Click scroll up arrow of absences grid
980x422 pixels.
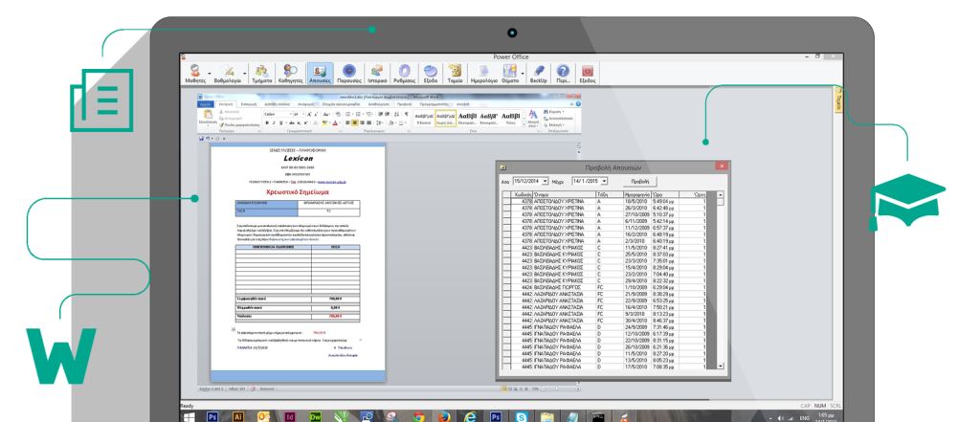pyautogui.click(x=721, y=195)
